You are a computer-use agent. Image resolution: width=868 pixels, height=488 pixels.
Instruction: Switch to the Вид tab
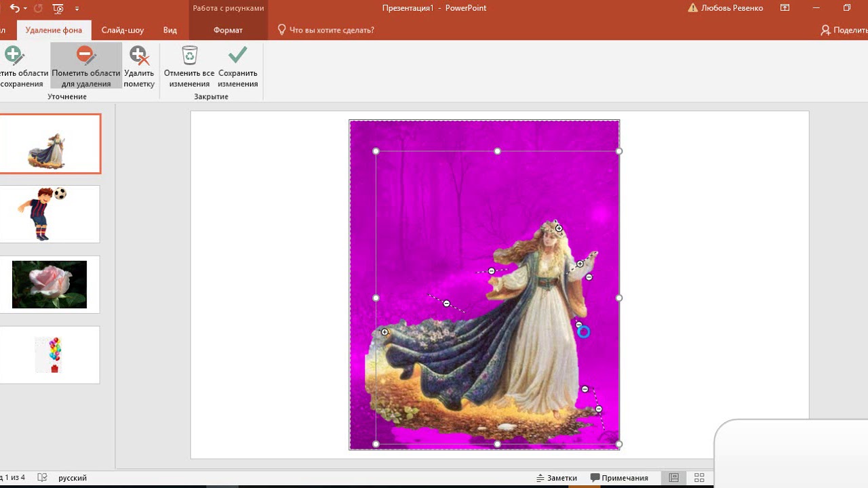[170, 30]
